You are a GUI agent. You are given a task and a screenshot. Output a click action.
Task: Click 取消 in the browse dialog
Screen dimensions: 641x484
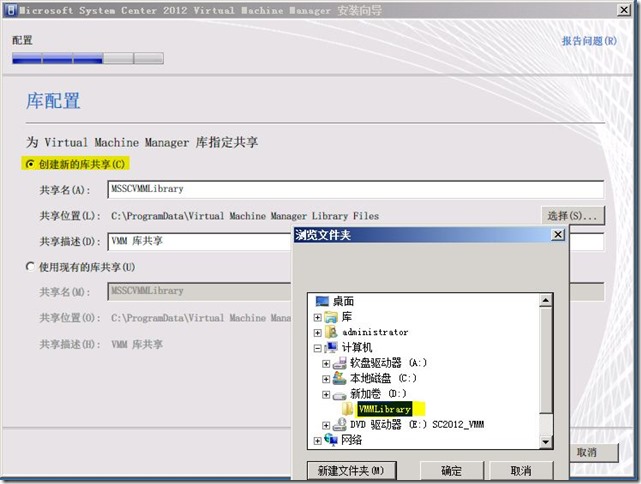click(521, 471)
